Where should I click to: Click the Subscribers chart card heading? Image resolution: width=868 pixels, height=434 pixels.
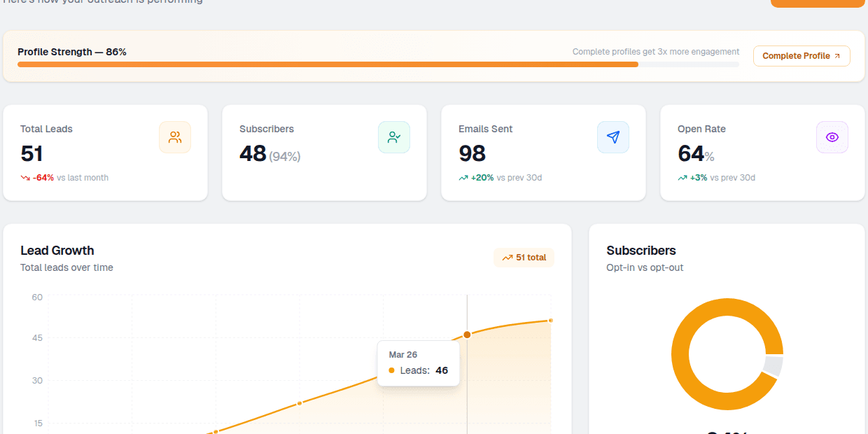(x=641, y=251)
